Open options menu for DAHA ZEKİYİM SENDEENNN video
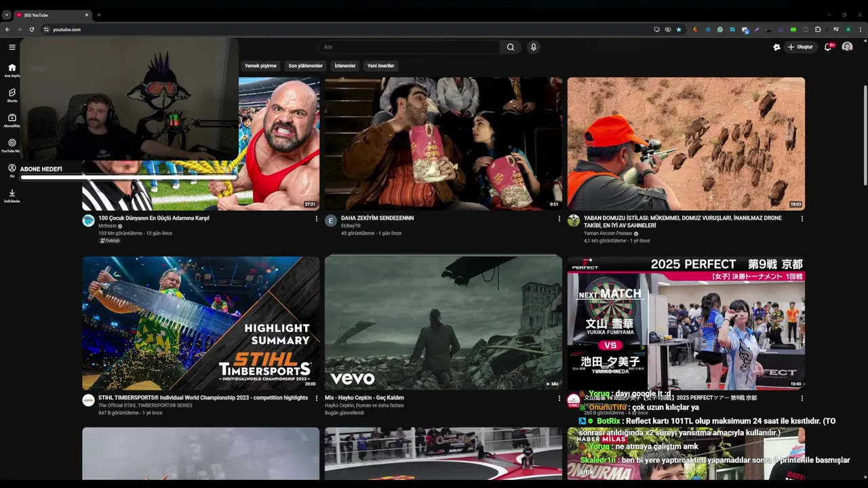The image size is (868, 488). (559, 219)
